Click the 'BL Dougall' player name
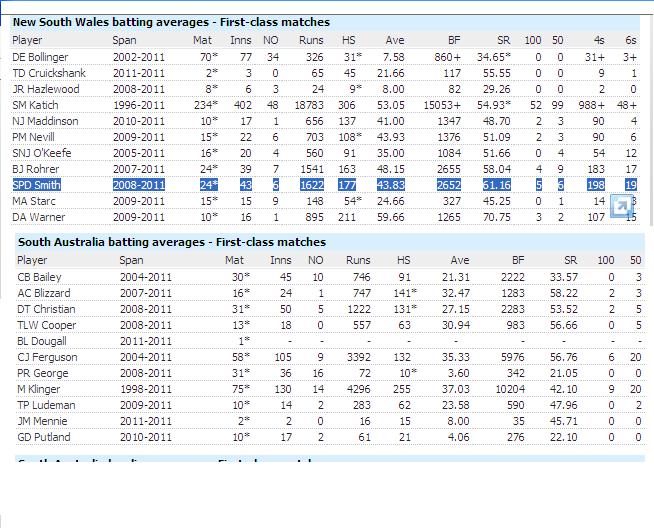654x528 pixels. click(42, 341)
